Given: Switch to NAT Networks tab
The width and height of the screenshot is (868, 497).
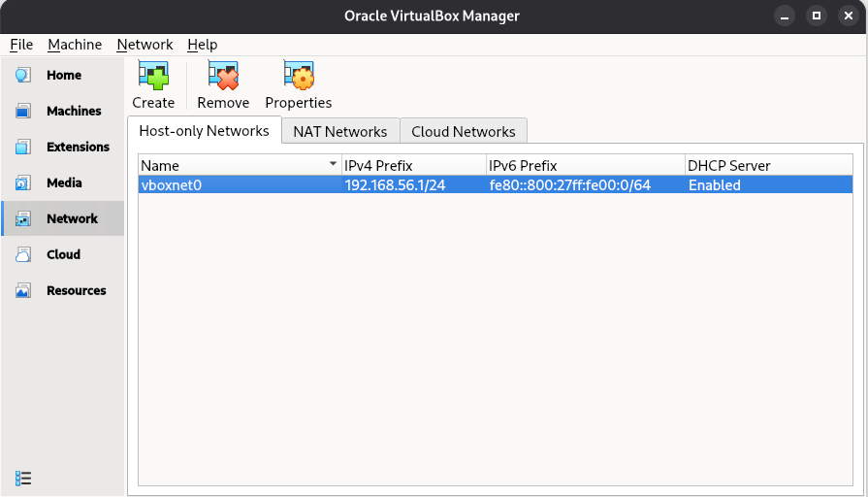Looking at the screenshot, I should click(x=339, y=132).
